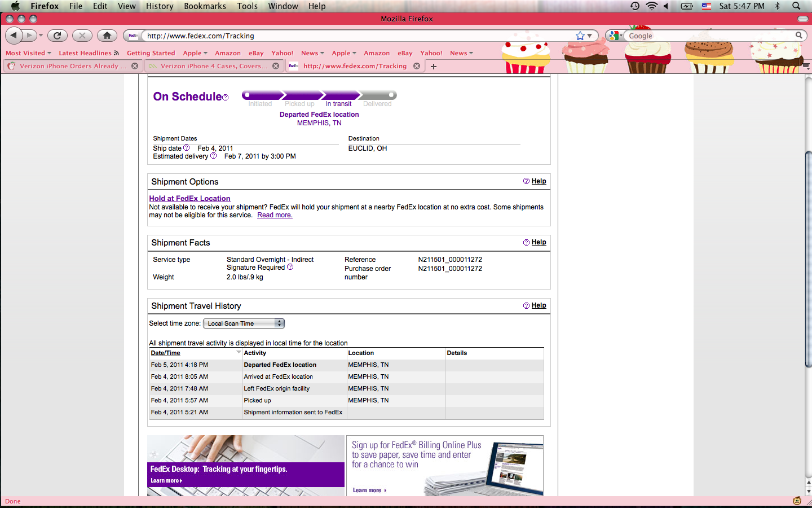Screen dimensions: 812x508
Task: Expand the first Apple bookmarks folder
Action: tap(195, 53)
